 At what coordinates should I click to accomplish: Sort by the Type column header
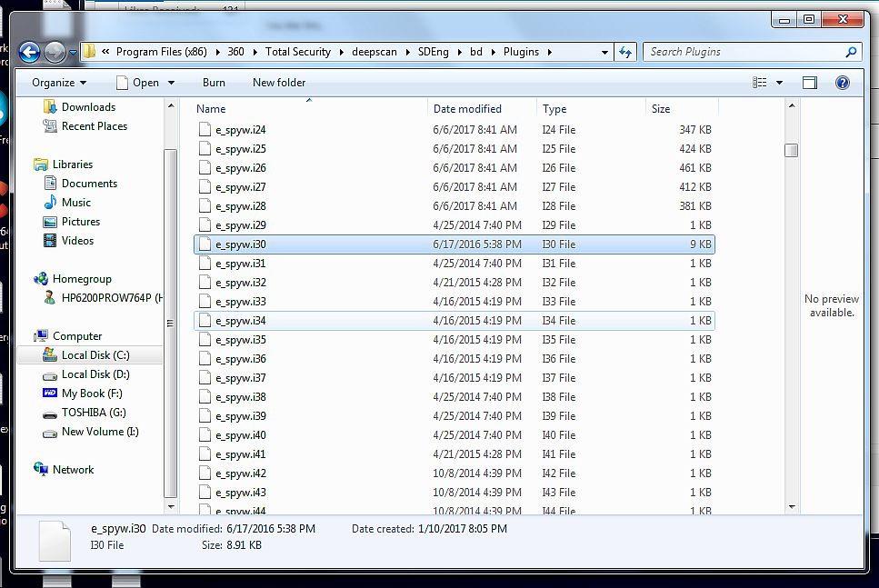coord(592,109)
